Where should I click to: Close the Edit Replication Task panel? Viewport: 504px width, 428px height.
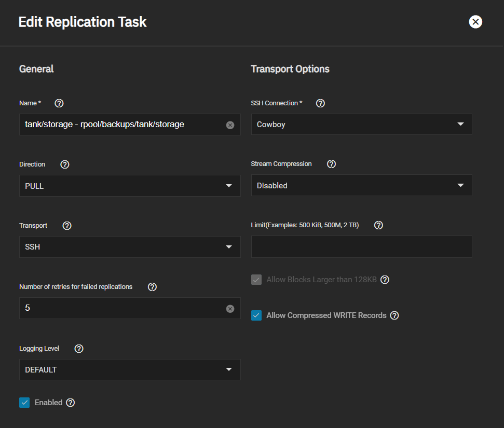click(x=475, y=22)
